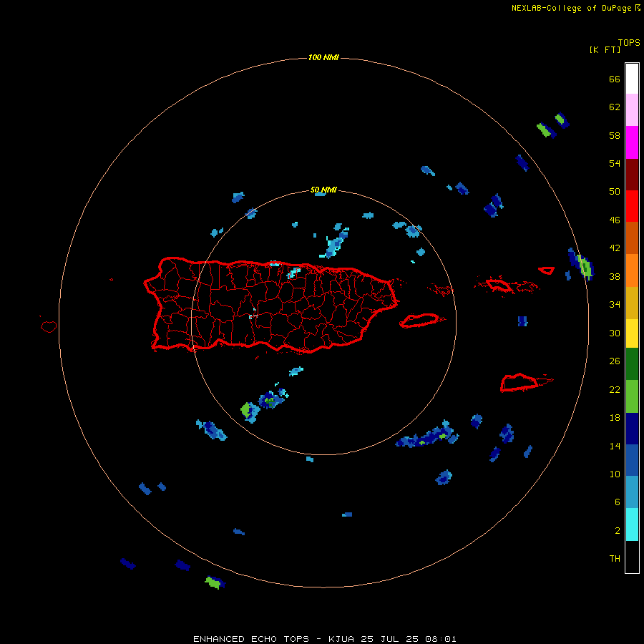Click the "08:01" timestamp in the caption
The width and height of the screenshot is (644, 644).
pyautogui.click(x=441, y=639)
